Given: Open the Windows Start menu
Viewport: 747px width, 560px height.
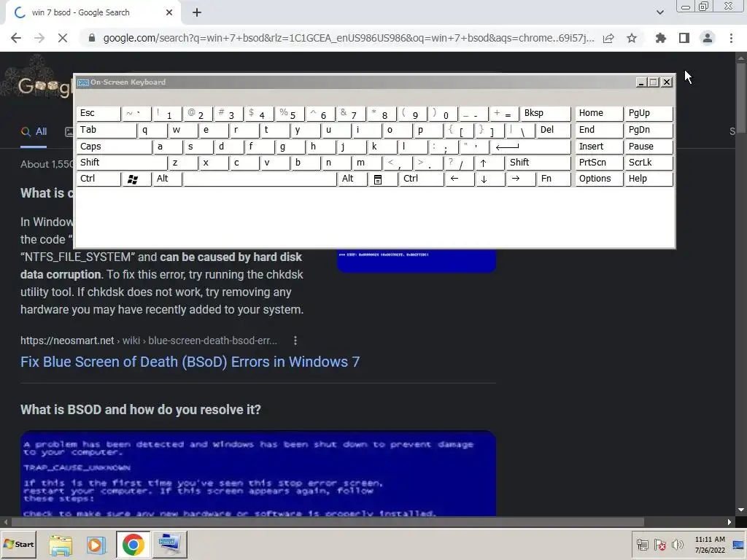Looking at the screenshot, I should pyautogui.click(x=18, y=544).
